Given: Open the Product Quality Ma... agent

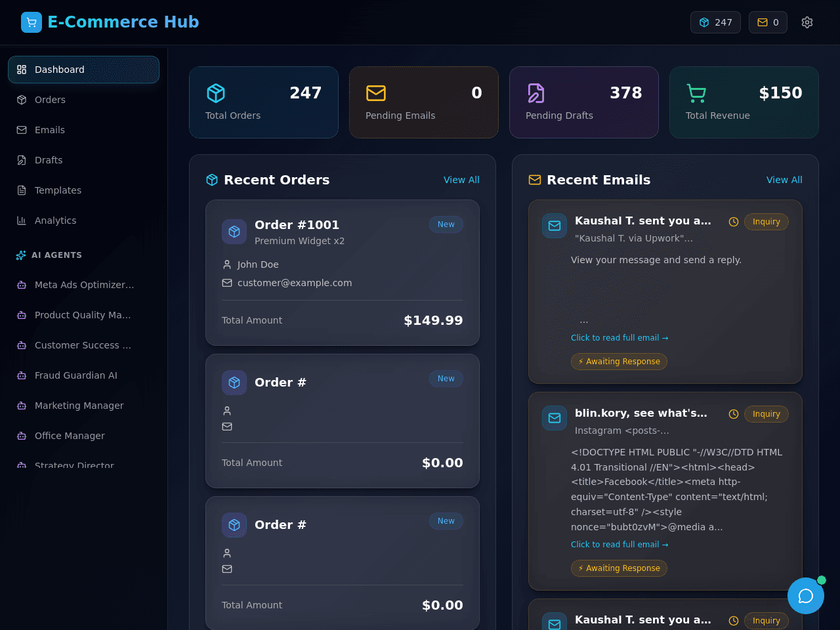Looking at the screenshot, I should point(83,315).
